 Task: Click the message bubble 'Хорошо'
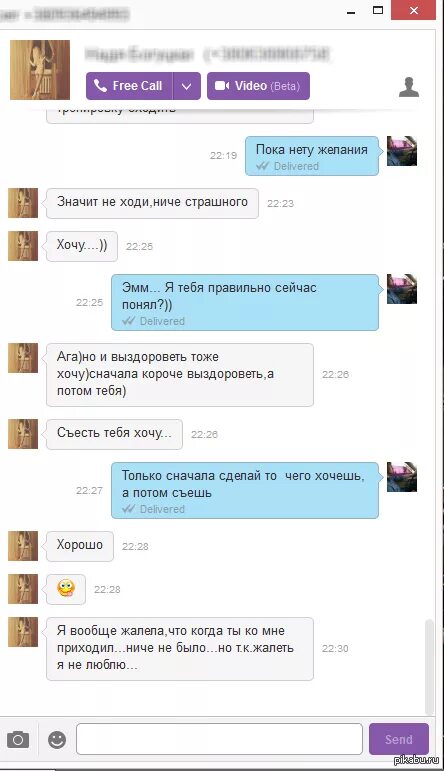coord(80,546)
